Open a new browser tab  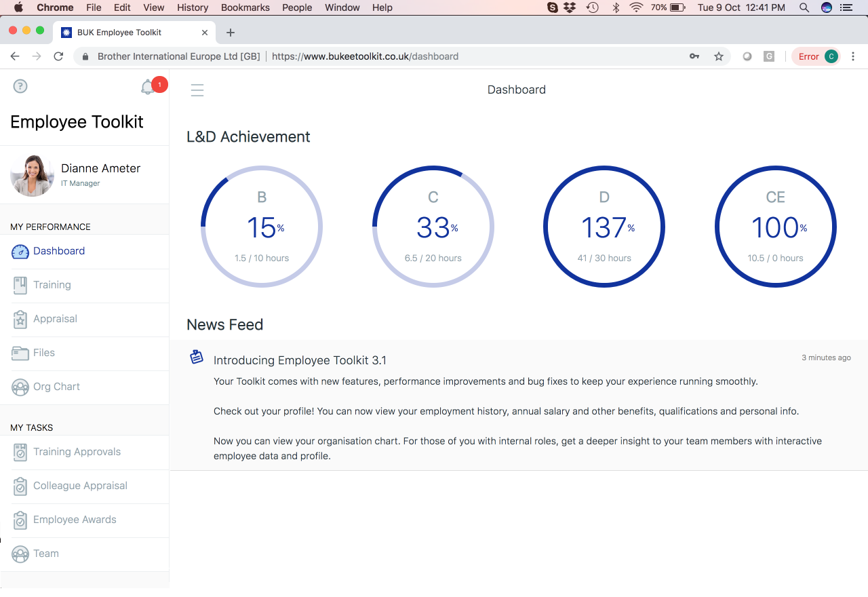[x=231, y=33]
